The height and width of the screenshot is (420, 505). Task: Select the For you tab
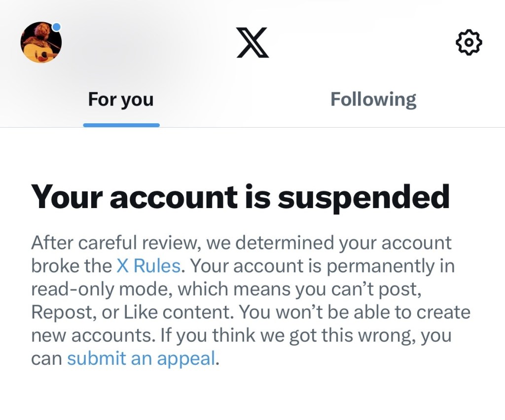[x=121, y=100]
